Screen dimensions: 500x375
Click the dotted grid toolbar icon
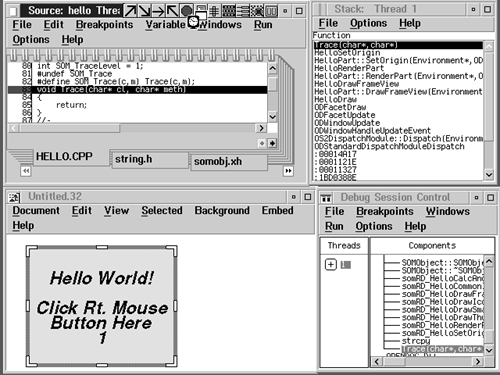(229, 11)
